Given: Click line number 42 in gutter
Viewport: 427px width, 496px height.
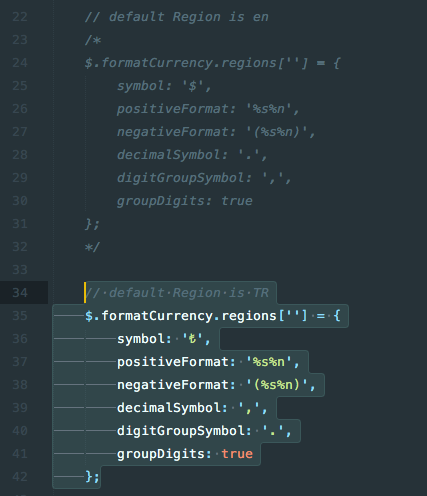Looking at the screenshot, I should 20,477.
